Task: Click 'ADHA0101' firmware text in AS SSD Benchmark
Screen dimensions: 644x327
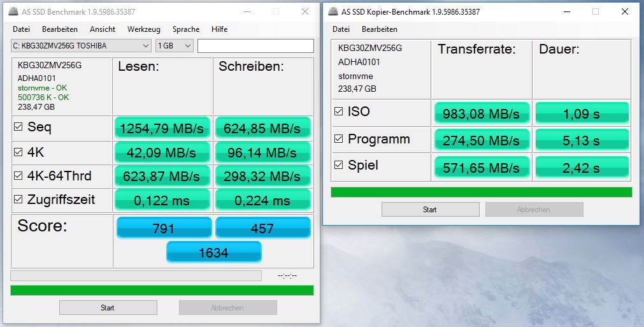Action: pos(37,78)
